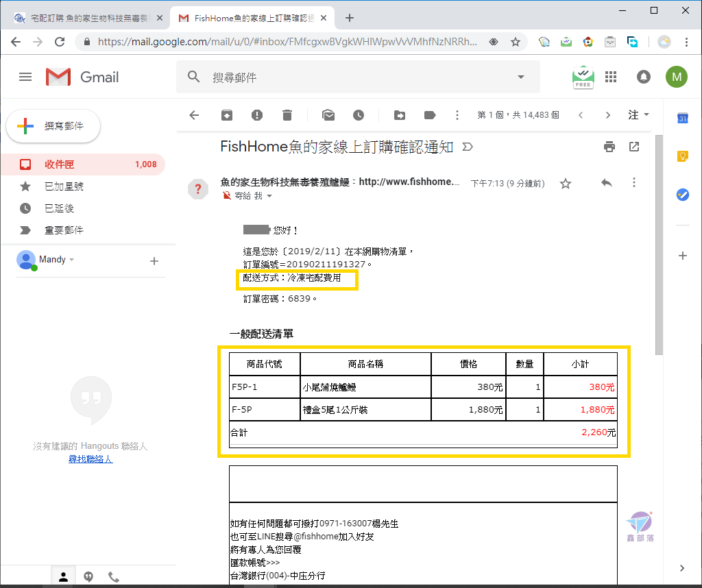Open Chrome menu three dots
The height and width of the screenshot is (588, 702).
pos(686,42)
